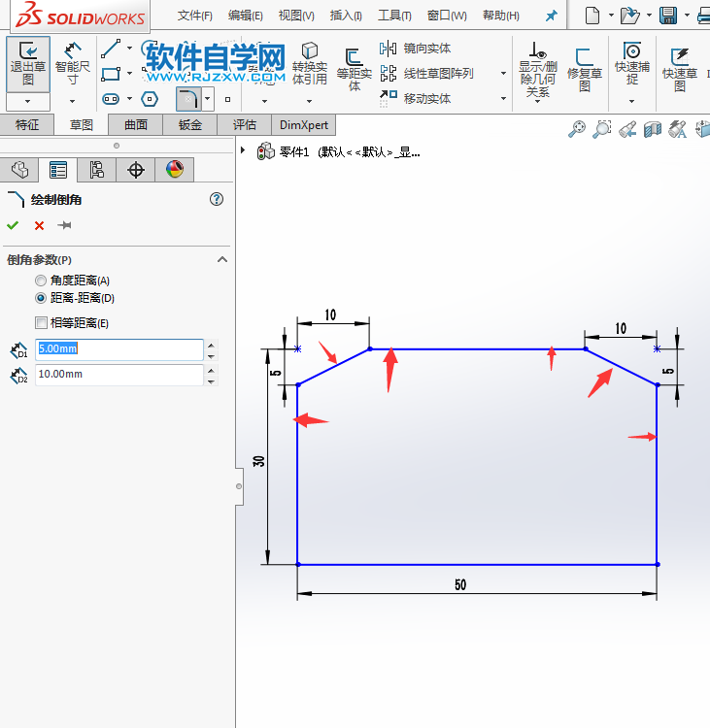Click the Zoom to Fit icon

tap(577, 129)
